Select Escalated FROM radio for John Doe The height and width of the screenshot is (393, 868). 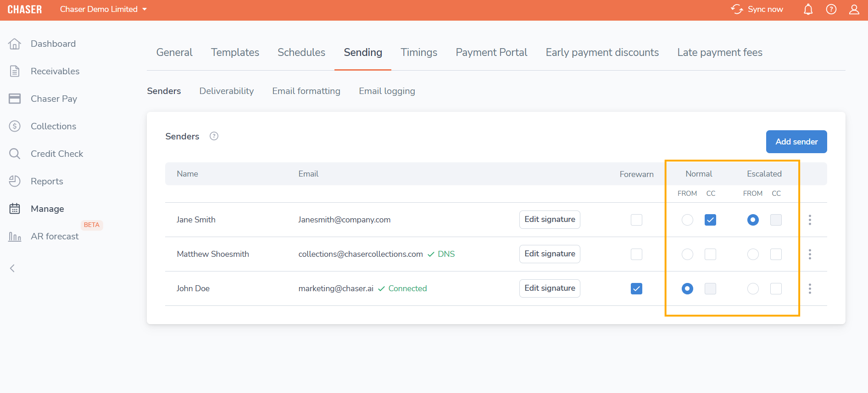coord(753,288)
